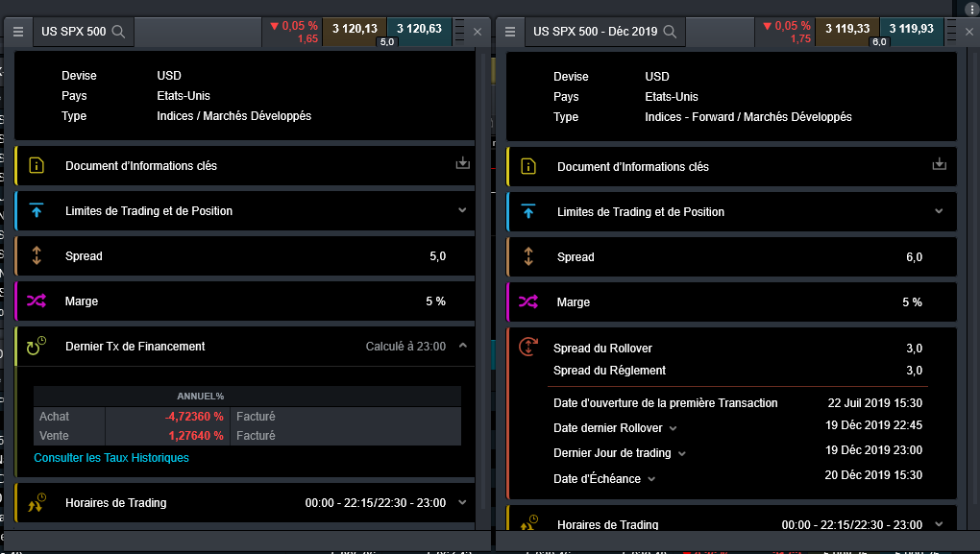Close the US SPX 500 panel
This screenshot has width=980, height=554.
[x=478, y=32]
